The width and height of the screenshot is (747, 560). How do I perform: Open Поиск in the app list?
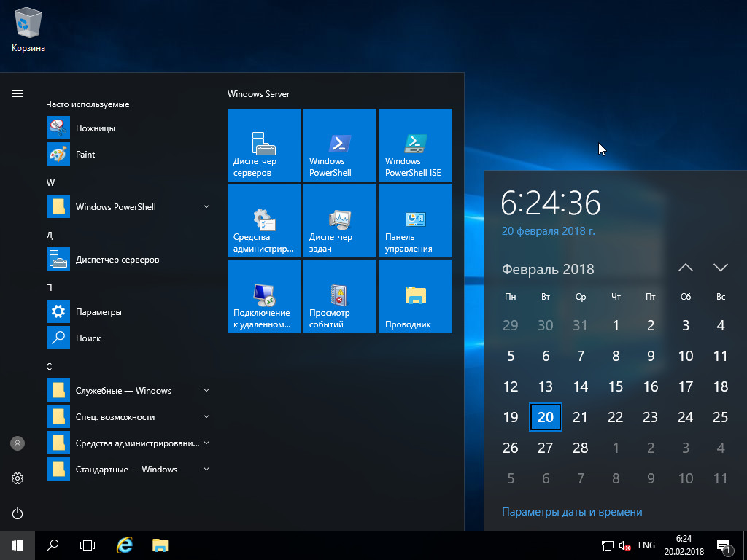130,338
